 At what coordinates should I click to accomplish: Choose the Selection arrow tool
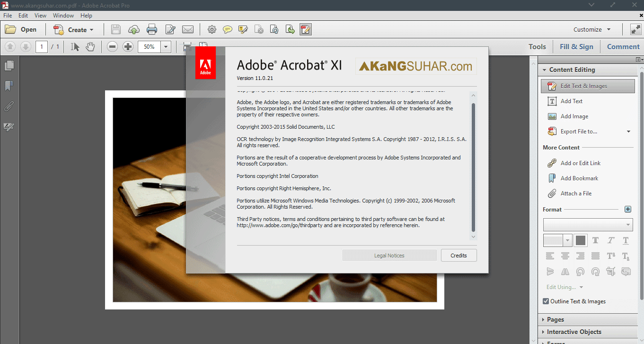tap(75, 46)
